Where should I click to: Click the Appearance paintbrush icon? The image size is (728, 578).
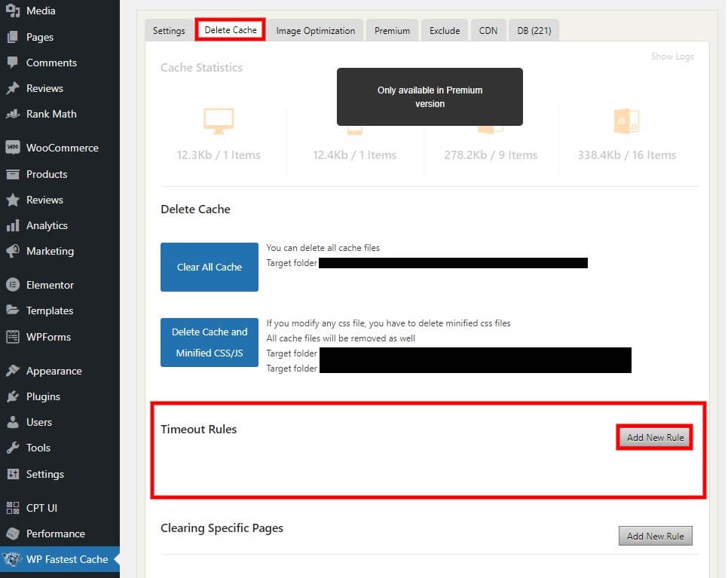pyautogui.click(x=13, y=371)
